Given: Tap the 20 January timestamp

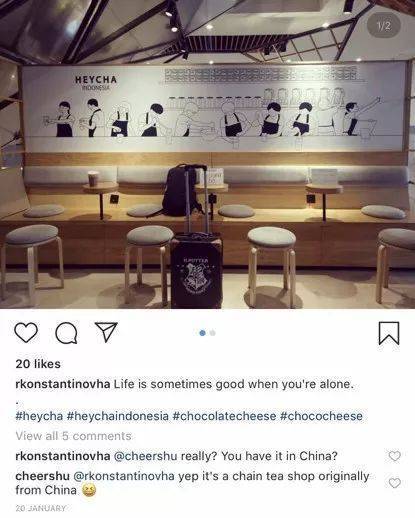Looking at the screenshot, I should [x=41, y=508].
